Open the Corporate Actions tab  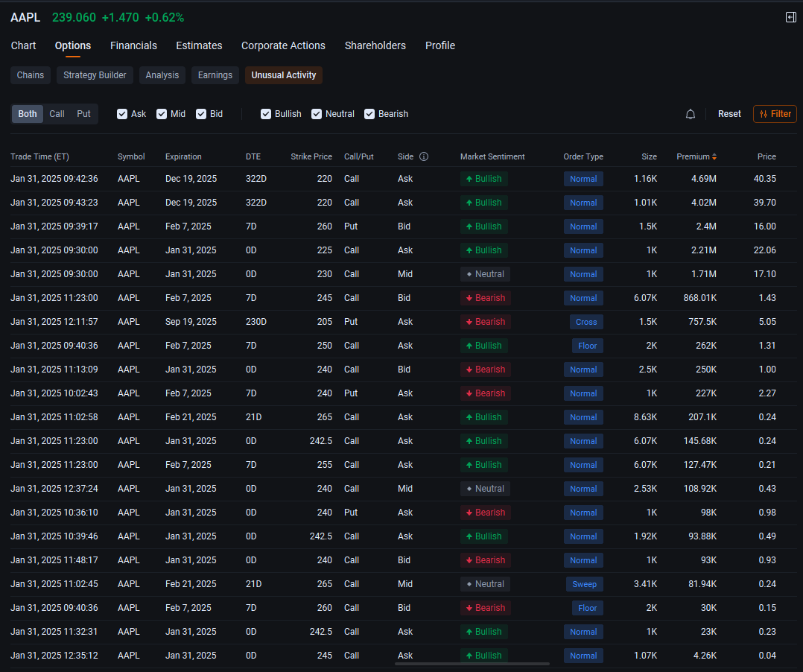click(283, 45)
